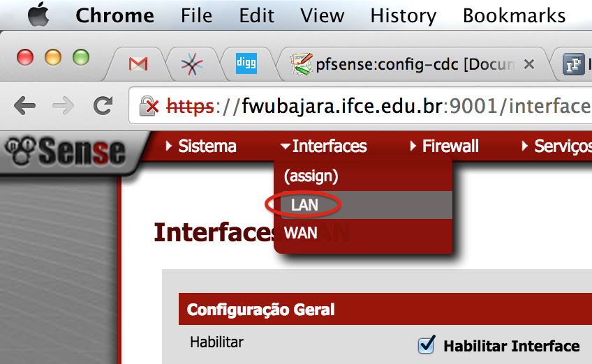Open the tab with the star-burst icon
The image size is (592, 364).
coord(192,63)
